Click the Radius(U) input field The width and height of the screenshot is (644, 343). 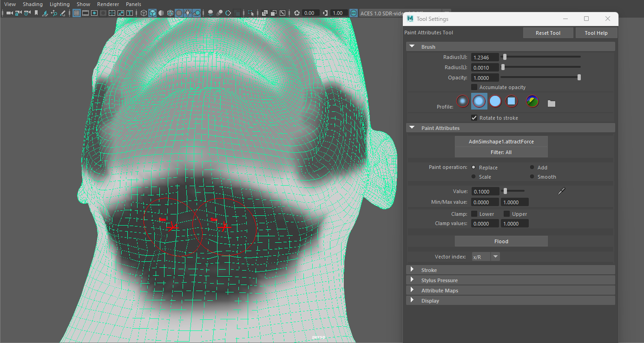coord(485,57)
